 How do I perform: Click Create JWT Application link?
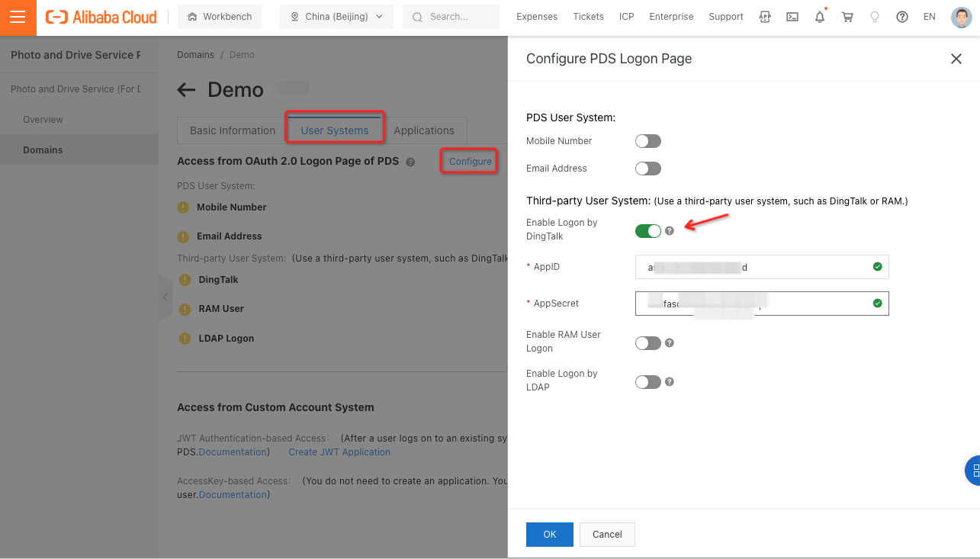tap(339, 452)
